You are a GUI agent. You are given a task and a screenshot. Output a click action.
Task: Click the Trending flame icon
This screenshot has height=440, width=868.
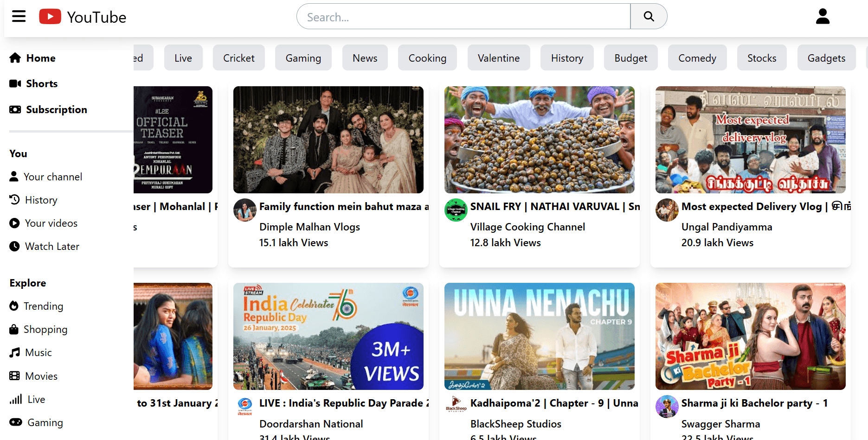[14, 306]
